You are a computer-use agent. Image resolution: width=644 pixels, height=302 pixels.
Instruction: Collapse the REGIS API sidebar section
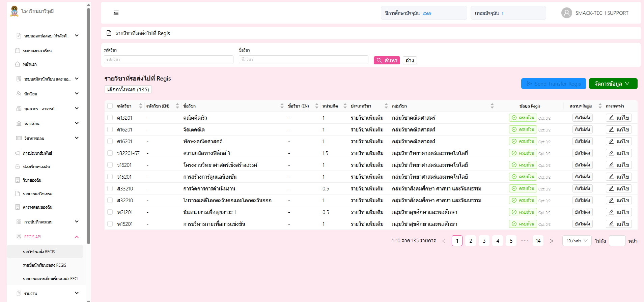[47, 237]
